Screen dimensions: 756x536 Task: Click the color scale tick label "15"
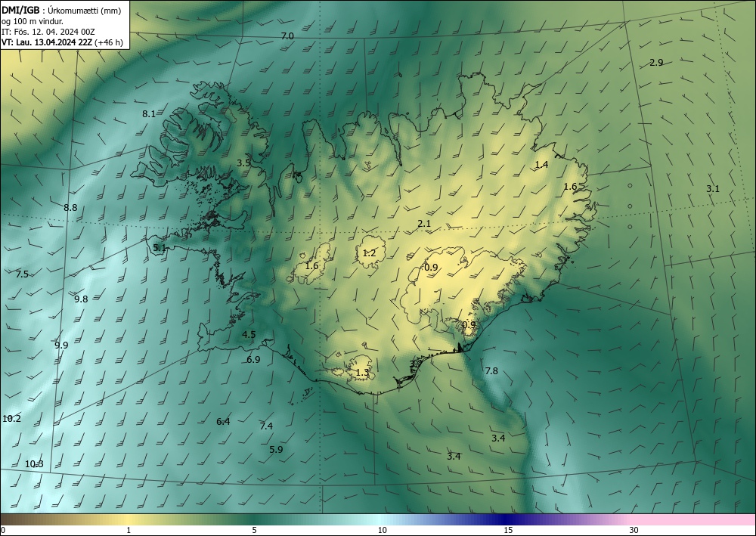click(508, 531)
